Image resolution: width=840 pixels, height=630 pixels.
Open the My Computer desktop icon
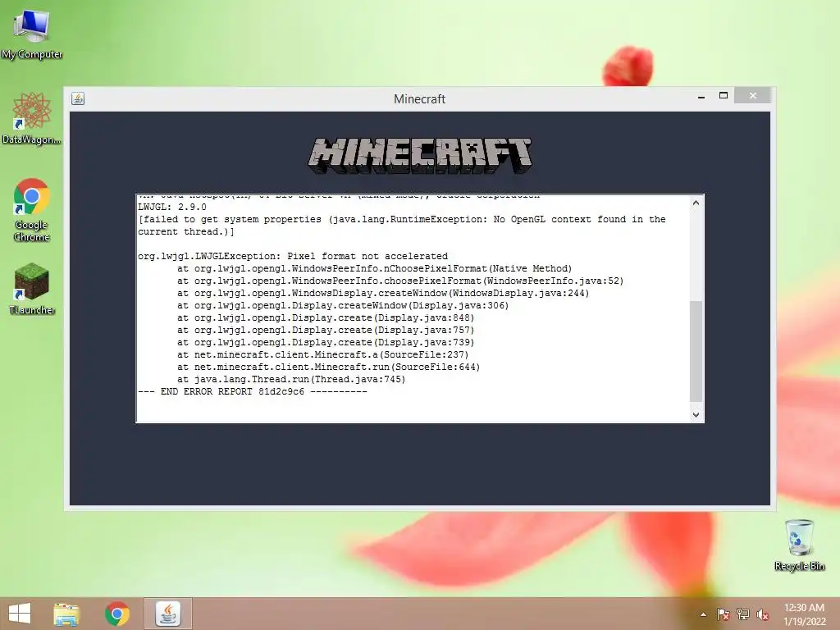(x=32, y=34)
